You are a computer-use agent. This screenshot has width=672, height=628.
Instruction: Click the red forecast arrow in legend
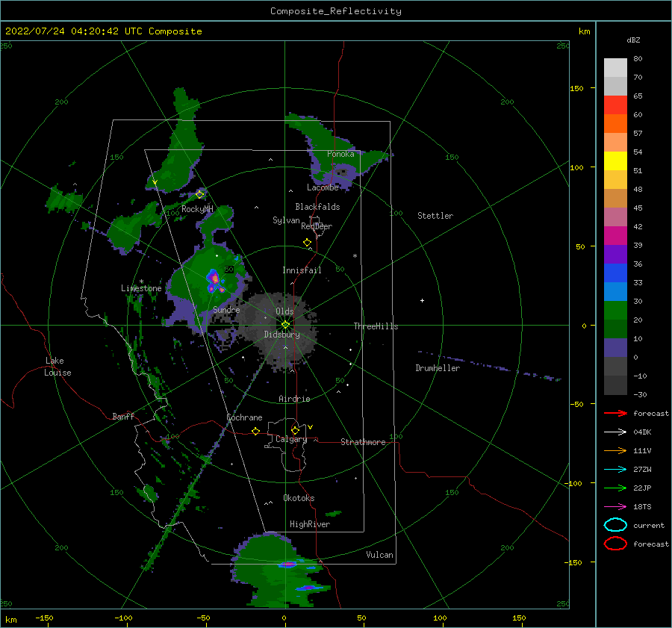pos(615,413)
